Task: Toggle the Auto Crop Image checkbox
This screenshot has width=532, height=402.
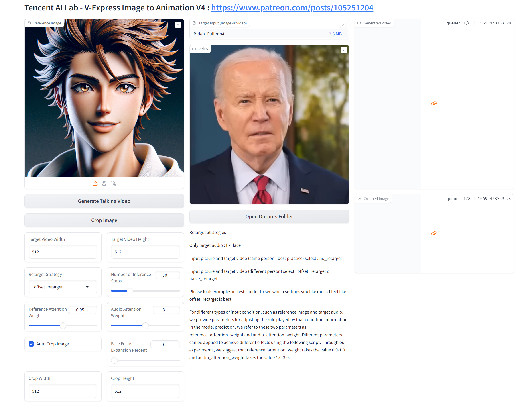Action: [x=31, y=344]
